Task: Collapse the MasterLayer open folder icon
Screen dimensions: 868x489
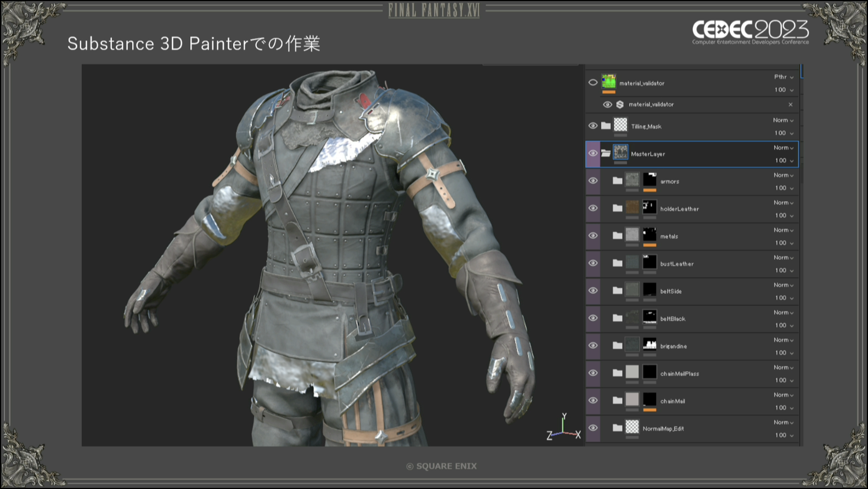Action: [x=606, y=153]
